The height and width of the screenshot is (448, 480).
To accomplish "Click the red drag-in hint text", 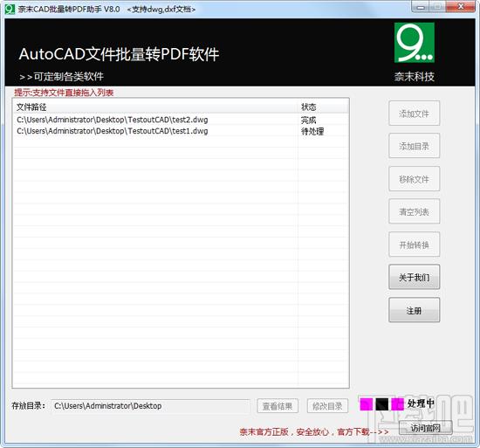I will tap(64, 93).
